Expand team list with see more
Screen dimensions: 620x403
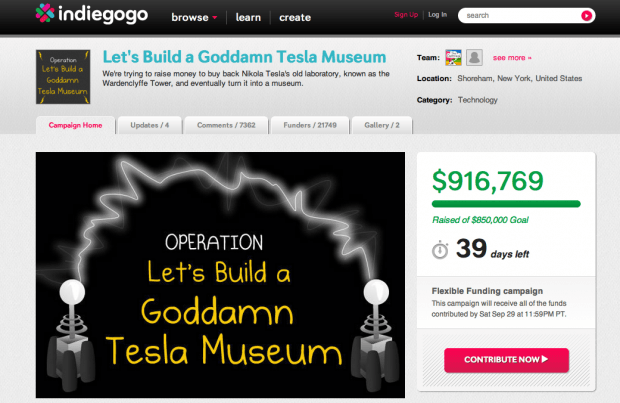point(512,58)
